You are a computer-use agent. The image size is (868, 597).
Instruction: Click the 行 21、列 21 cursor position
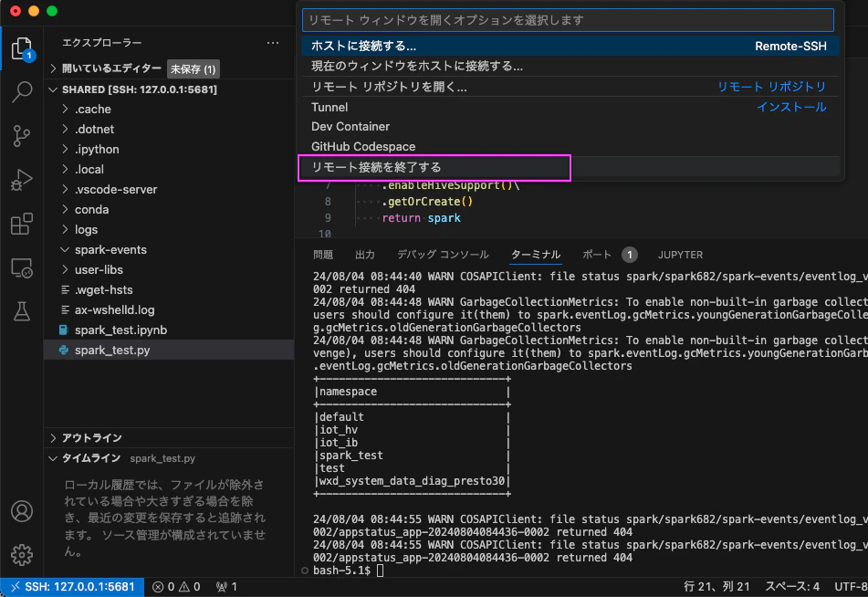point(716,586)
